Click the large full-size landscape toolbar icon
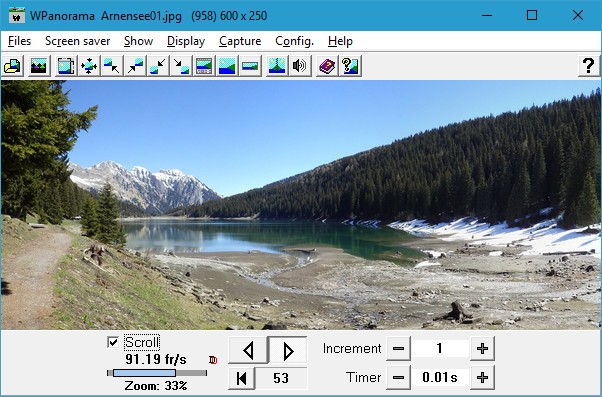 coord(227,66)
